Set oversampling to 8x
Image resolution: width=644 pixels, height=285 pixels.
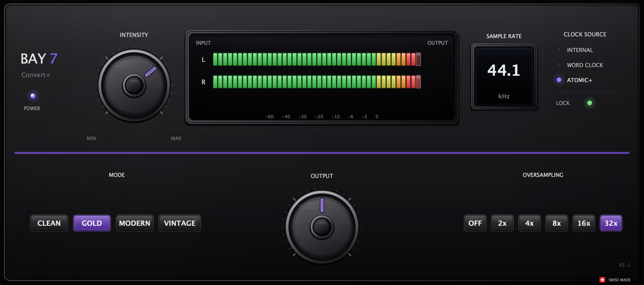click(x=557, y=223)
